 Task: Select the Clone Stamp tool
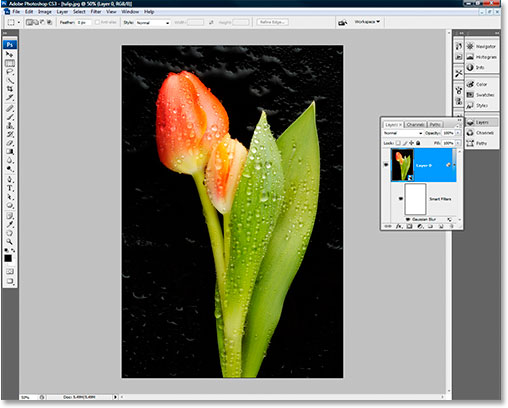tap(10, 126)
